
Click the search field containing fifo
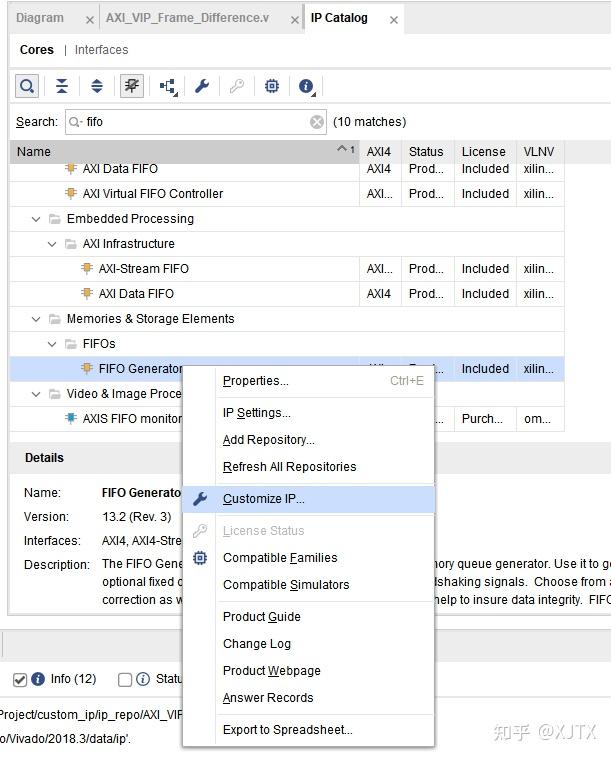[x=196, y=122]
